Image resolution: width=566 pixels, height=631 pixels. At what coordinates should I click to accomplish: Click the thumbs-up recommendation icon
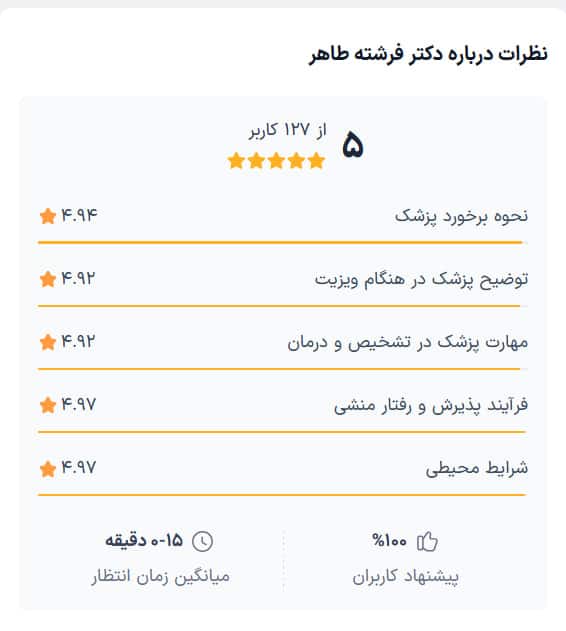pos(427,541)
